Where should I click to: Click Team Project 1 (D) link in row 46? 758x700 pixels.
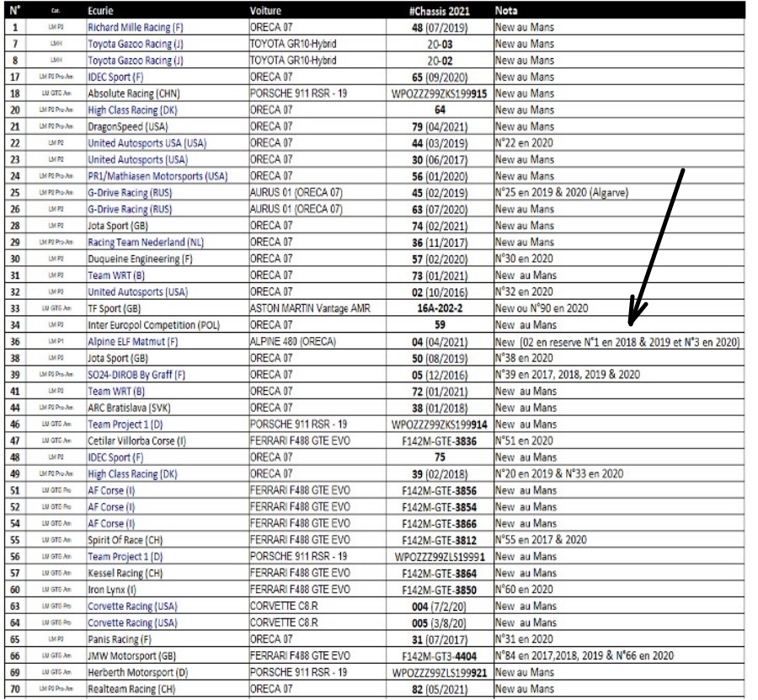tap(125, 425)
